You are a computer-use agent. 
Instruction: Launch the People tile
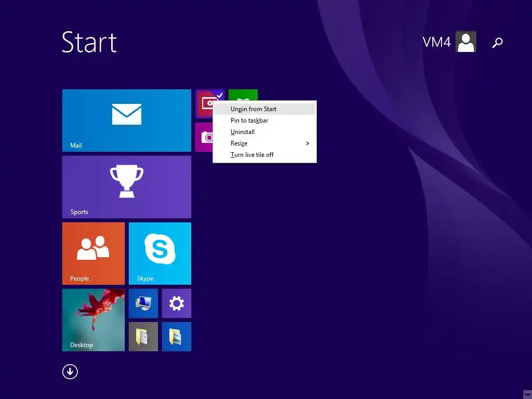click(94, 254)
